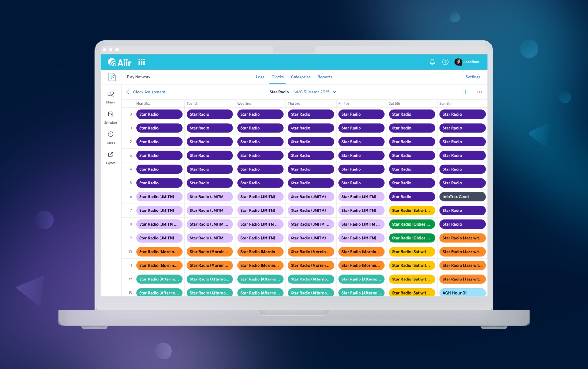Click the Star Radio station title

(279, 92)
